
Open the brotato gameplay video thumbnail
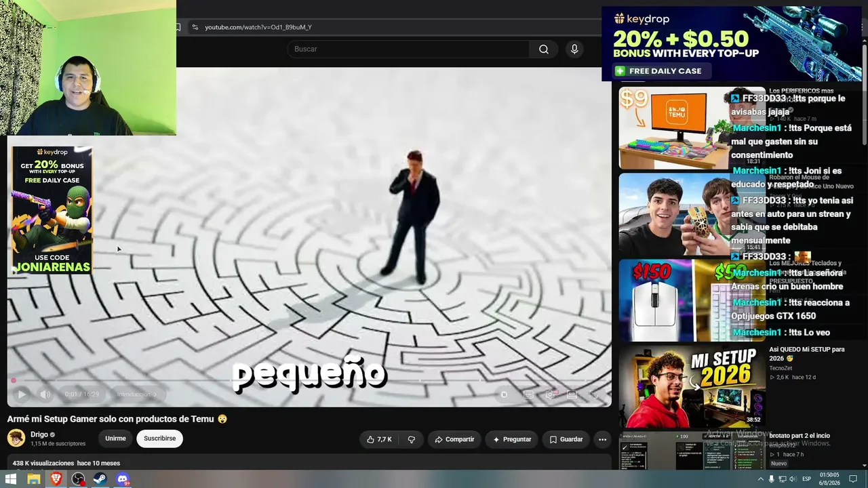click(x=692, y=451)
